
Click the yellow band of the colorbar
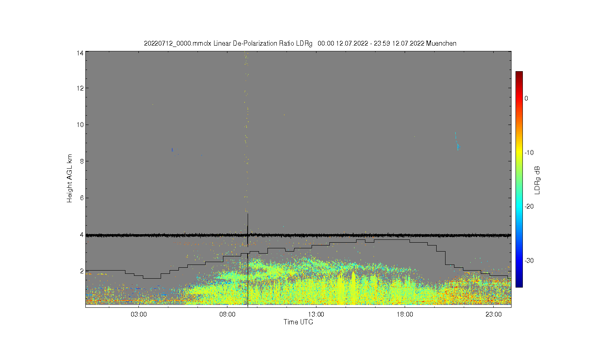(x=519, y=152)
